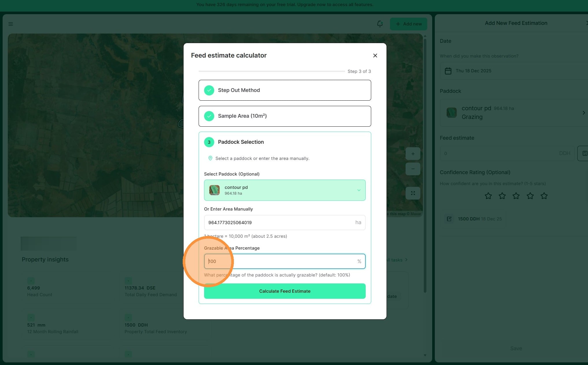Close the Feed estimate calculator dialog
588x365 pixels.
[375, 56]
